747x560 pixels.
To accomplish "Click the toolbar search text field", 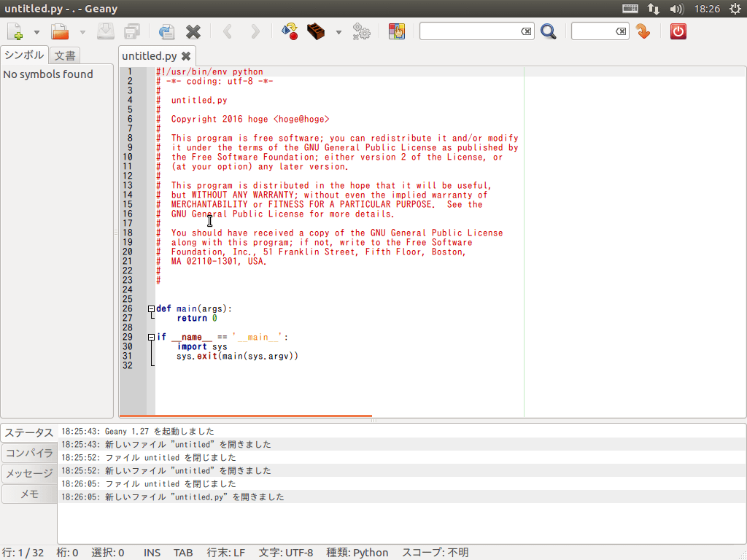I will point(470,32).
